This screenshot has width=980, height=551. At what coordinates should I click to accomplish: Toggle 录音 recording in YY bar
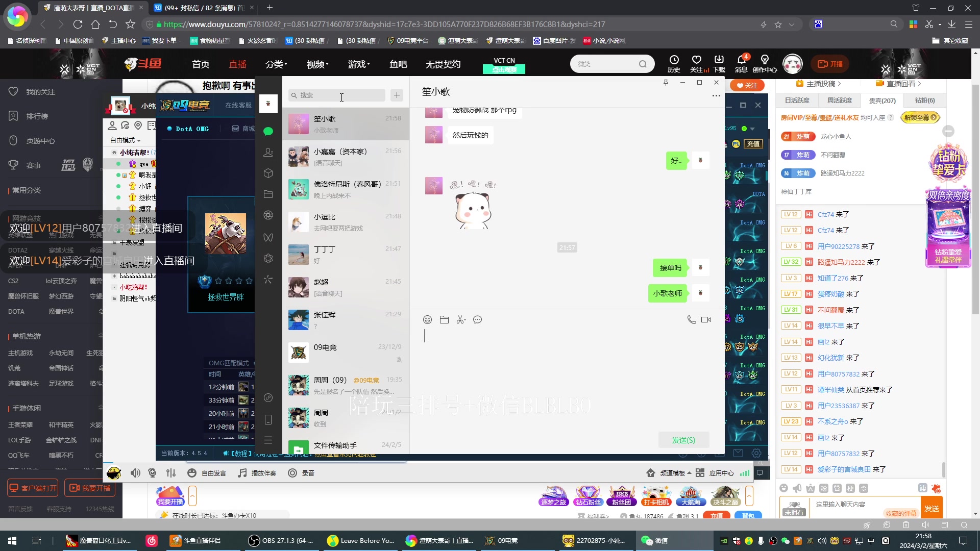[x=301, y=473]
